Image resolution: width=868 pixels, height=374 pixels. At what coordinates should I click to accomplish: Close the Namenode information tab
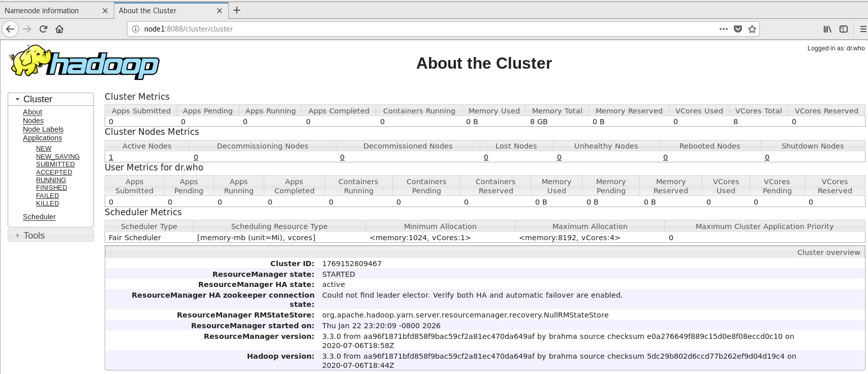[105, 11]
